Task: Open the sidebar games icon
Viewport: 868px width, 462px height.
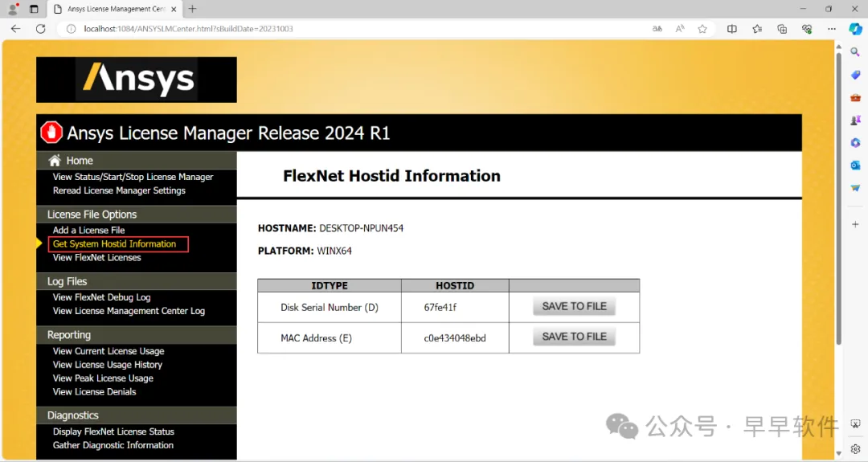Action: (x=855, y=120)
